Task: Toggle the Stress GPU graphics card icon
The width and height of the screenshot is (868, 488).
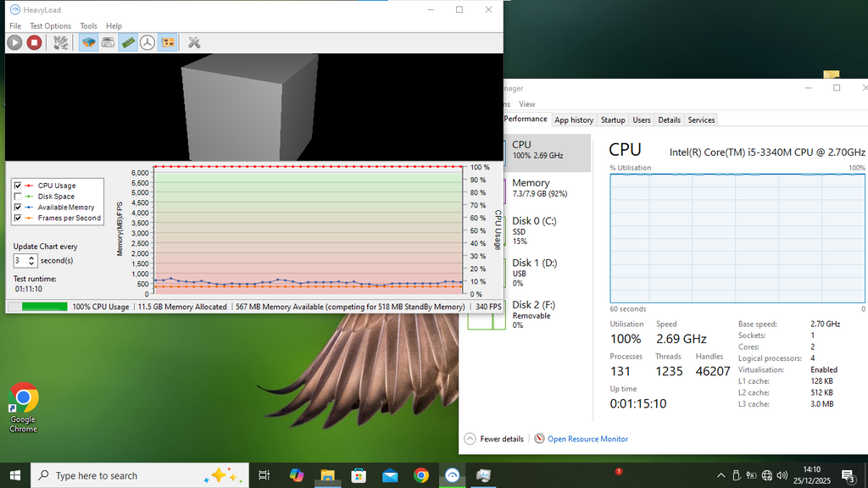Action: pyautogui.click(x=168, y=42)
